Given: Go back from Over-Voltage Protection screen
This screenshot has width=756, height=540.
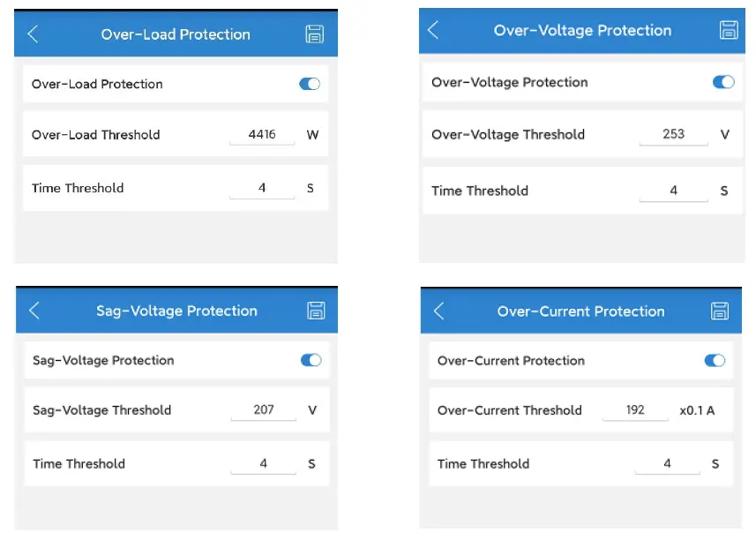Looking at the screenshot, I should (432, 30).
